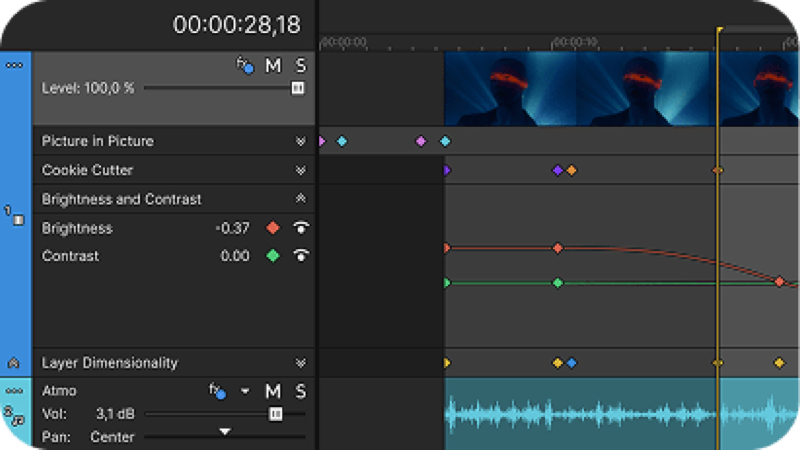Select the middle Brightness curve keyframe
800x450 pixels.
tap(558, 248)
